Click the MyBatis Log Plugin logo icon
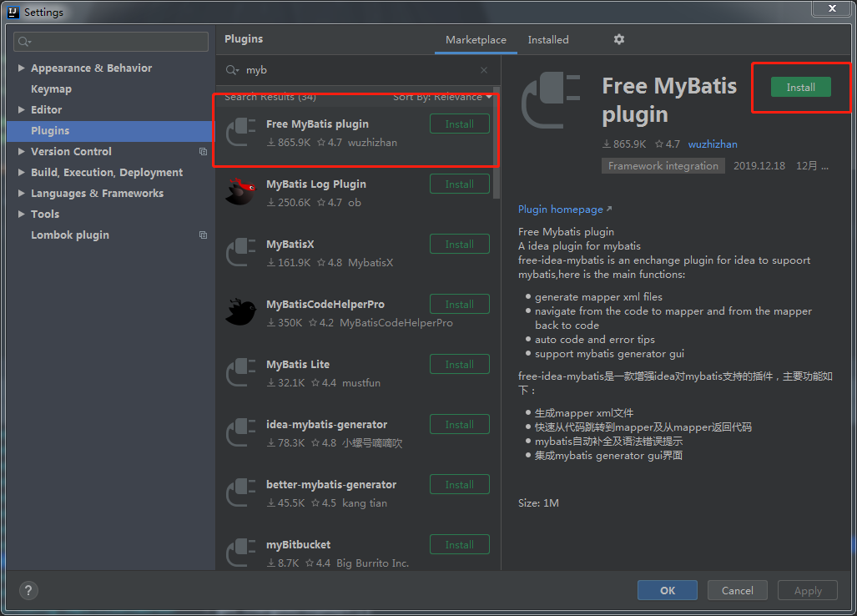 pos(240,192)
